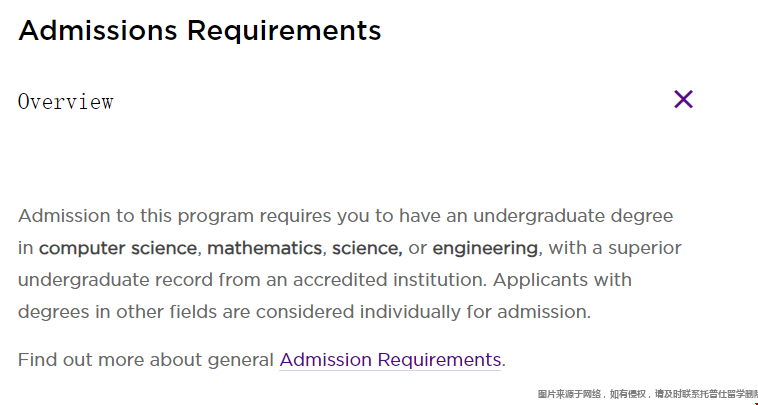Click the Admissions Requirements page heading
The height and width of the screenshot is (405, 758).
tap(200, 31)
